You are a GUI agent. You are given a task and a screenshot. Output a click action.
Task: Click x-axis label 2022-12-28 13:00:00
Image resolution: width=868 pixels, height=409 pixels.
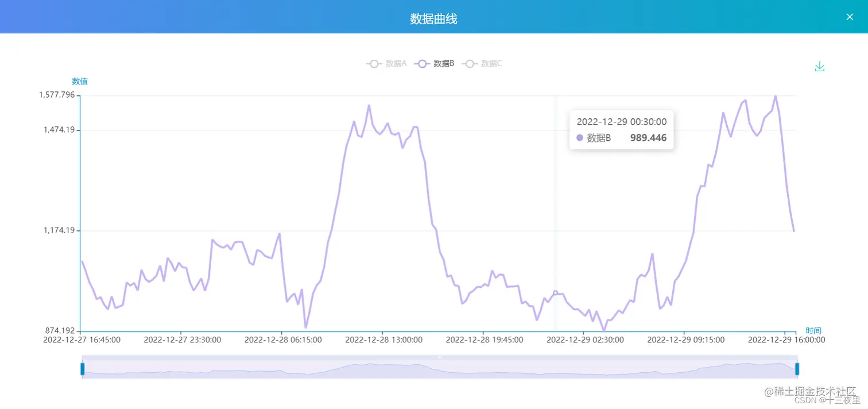click(x=384, y=339)
